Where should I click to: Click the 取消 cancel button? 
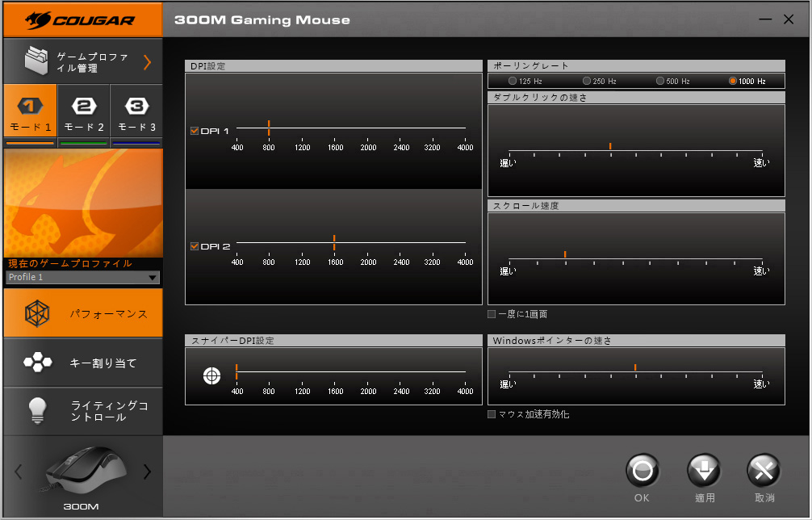(764, 471)
